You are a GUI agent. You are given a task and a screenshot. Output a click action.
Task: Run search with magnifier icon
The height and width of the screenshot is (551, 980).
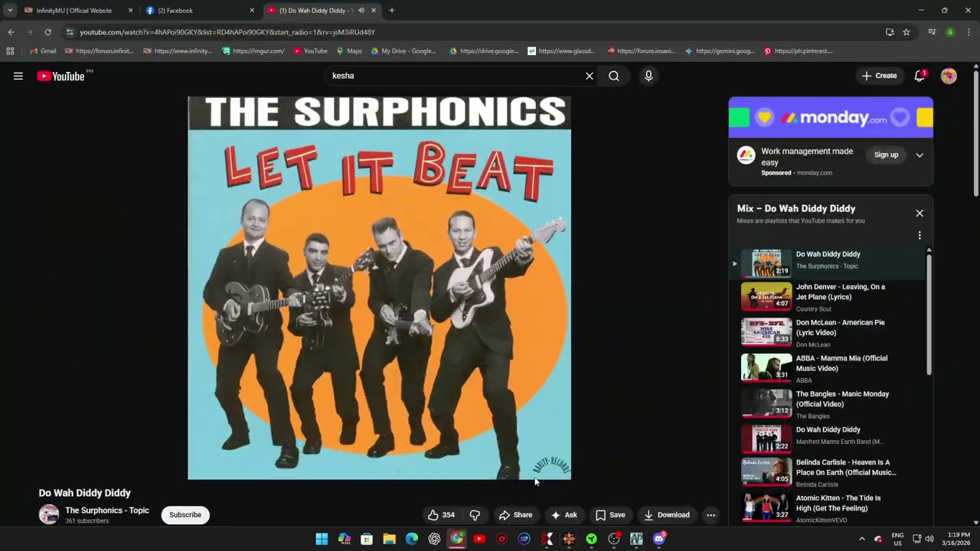[x=614, y=76]
